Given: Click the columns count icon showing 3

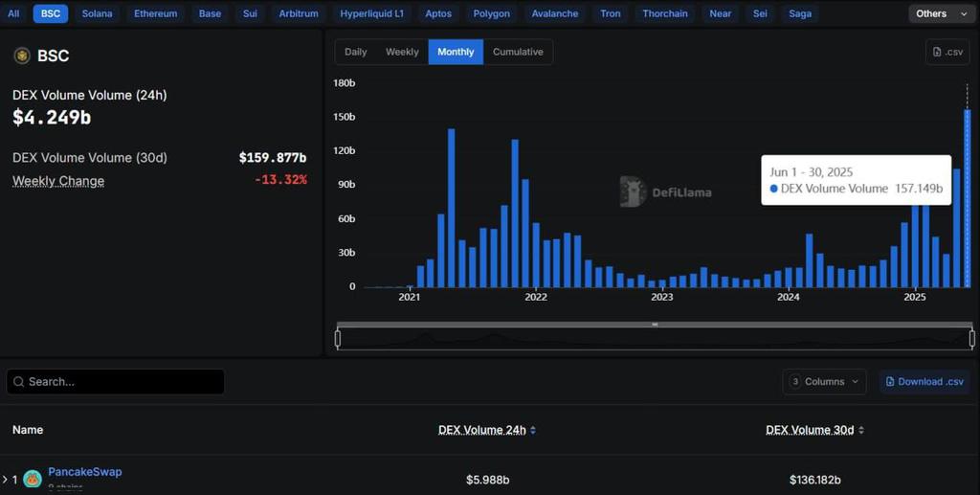Looking at the screenshot, I should 794,382.
